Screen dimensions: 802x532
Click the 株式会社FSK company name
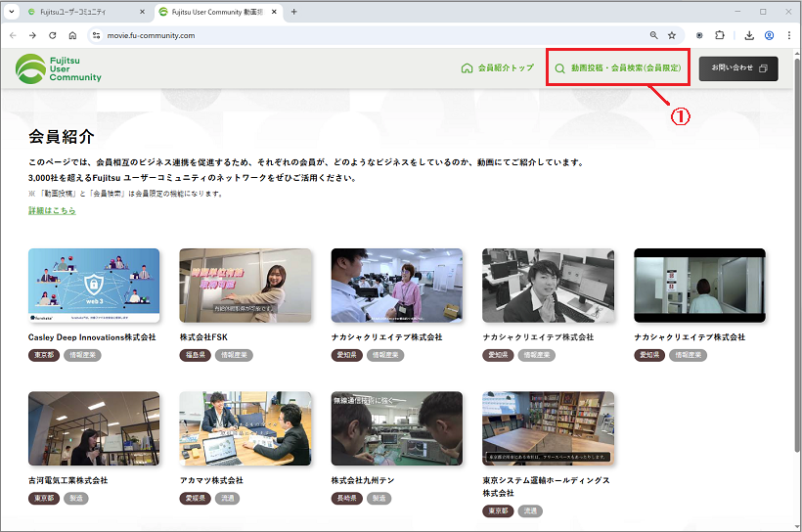point(203,337)
